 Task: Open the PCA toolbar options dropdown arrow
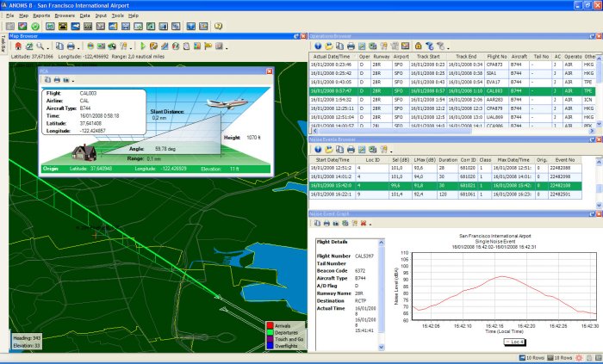pyautogui.click(x=75, y=79)
